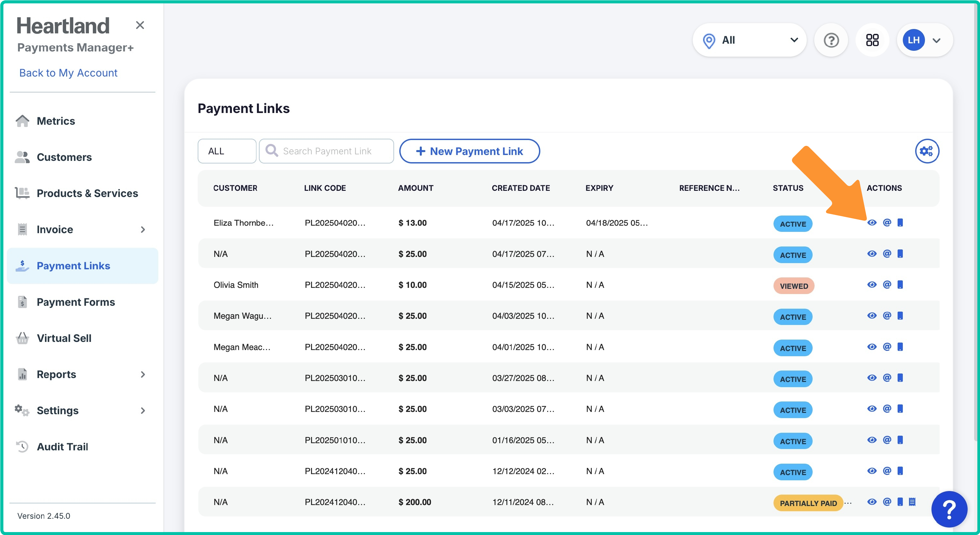The image size is (980, 535).
Task: Click the Search Payment Link field
Action: coord(326,151)
